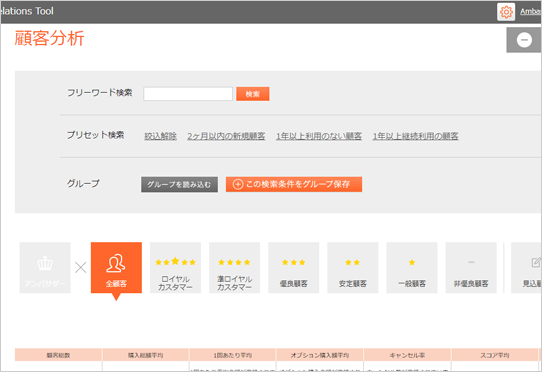Select the 1年以上利用のない顧客 preset link
Screen dimensions: 542x372
[x=319, y=136]
